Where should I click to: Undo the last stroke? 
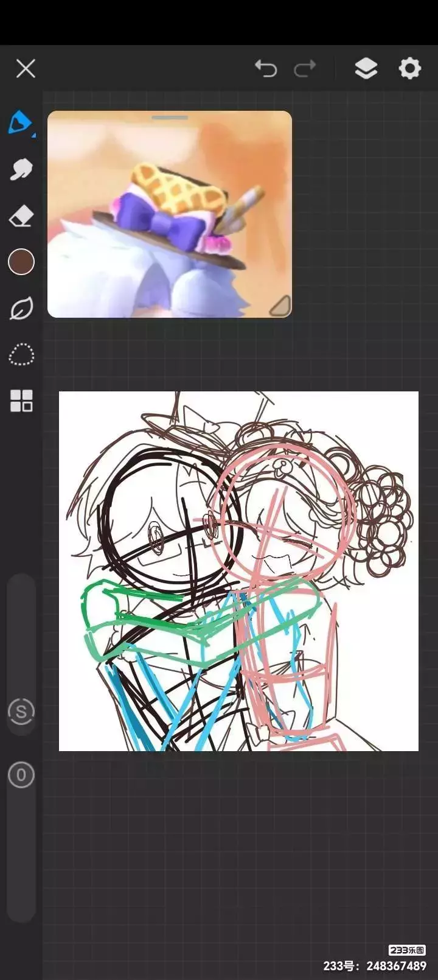pos(266,68)
